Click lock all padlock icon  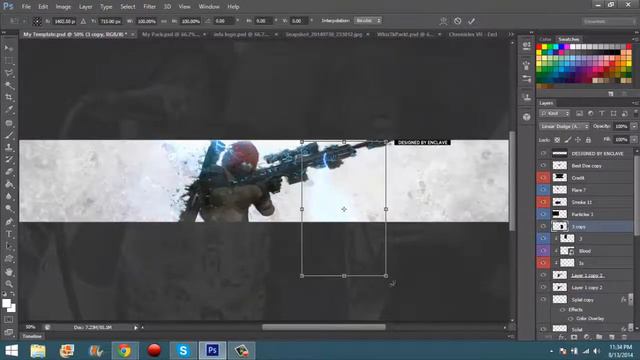click(x=588, y=140)
